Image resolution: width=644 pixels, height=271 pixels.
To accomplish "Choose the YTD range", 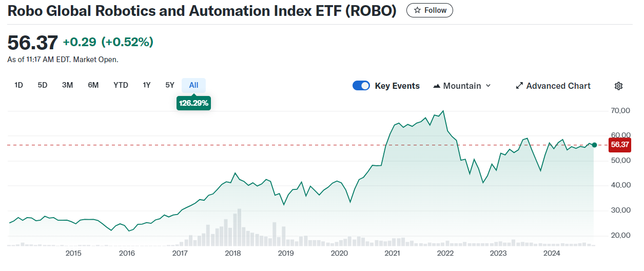I will point(121,85).
